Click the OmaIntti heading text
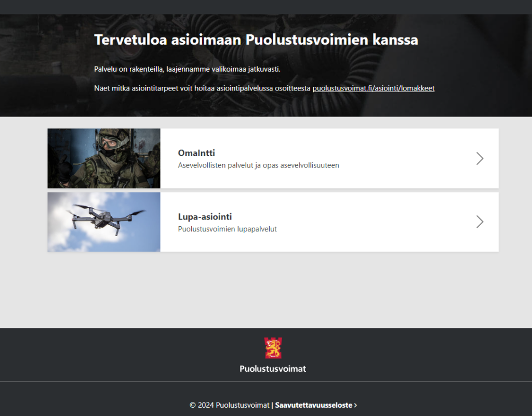This screenshot has width=532, height=416. tap(197, 153)
